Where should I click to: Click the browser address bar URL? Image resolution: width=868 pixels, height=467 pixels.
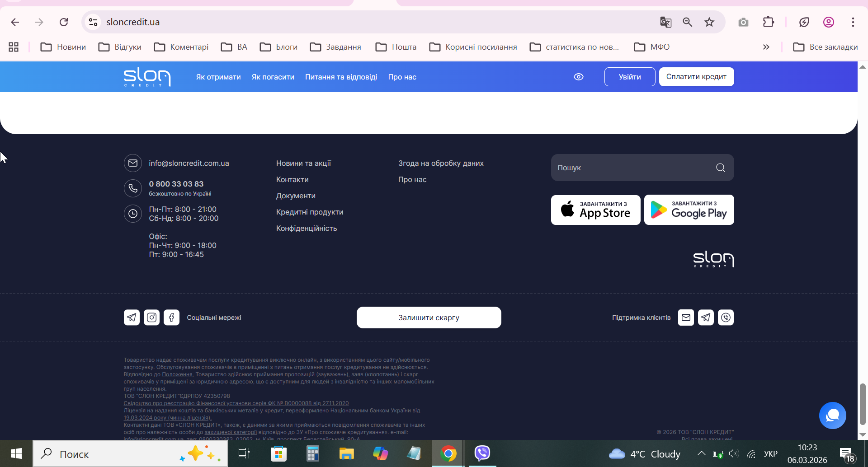[x=133, y=22]
